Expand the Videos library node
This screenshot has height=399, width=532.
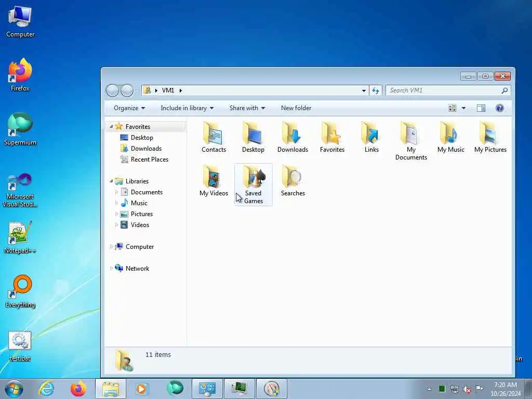[x=116, y=224]
